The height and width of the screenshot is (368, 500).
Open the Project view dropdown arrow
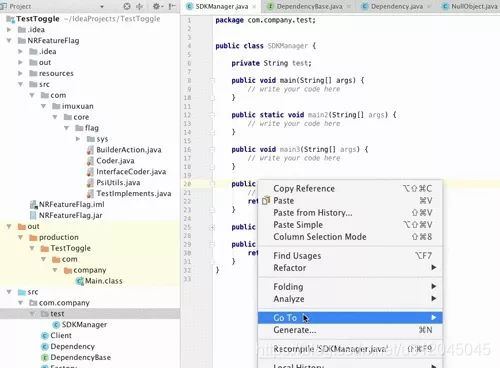click(x=102, y=6)
